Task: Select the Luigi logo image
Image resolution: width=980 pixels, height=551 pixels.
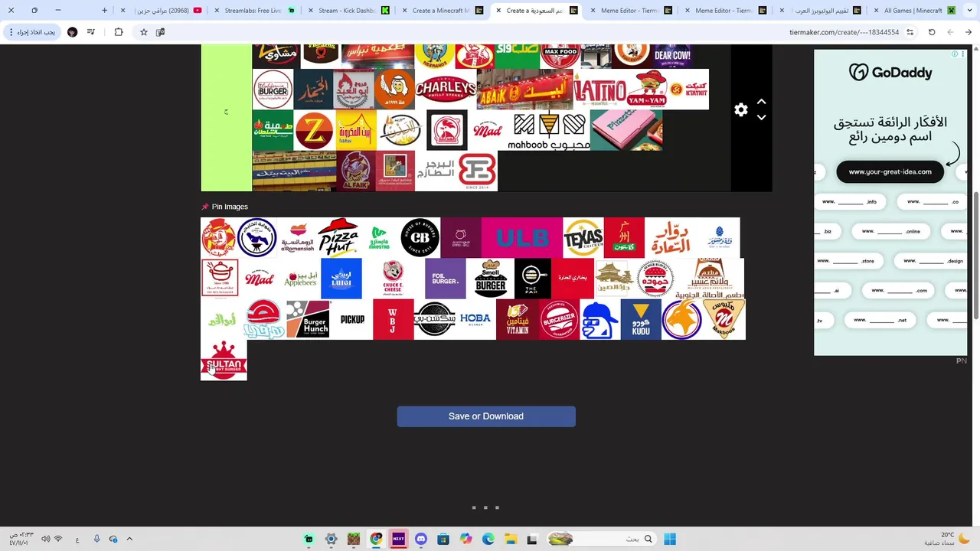Action: (x=341, y=279)
